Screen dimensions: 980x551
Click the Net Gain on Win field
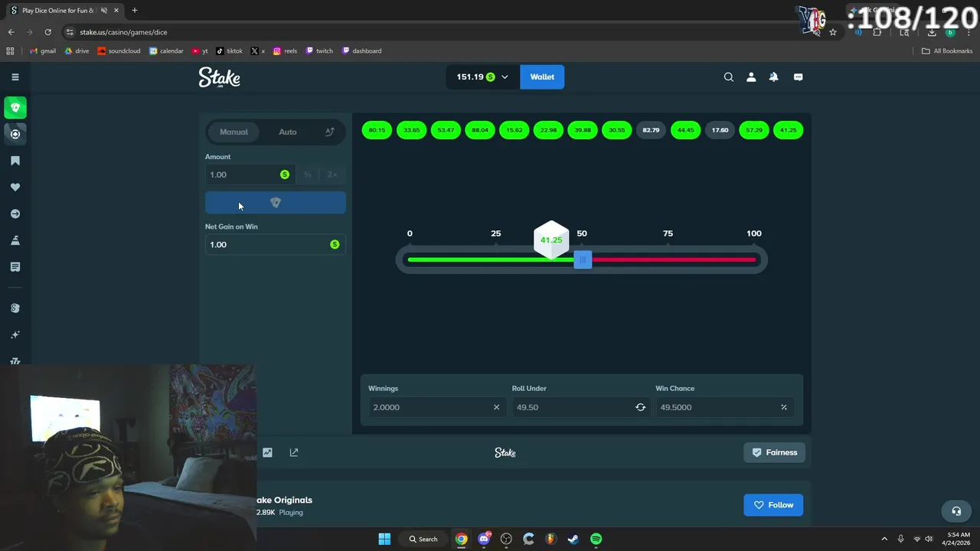(275, 244)
